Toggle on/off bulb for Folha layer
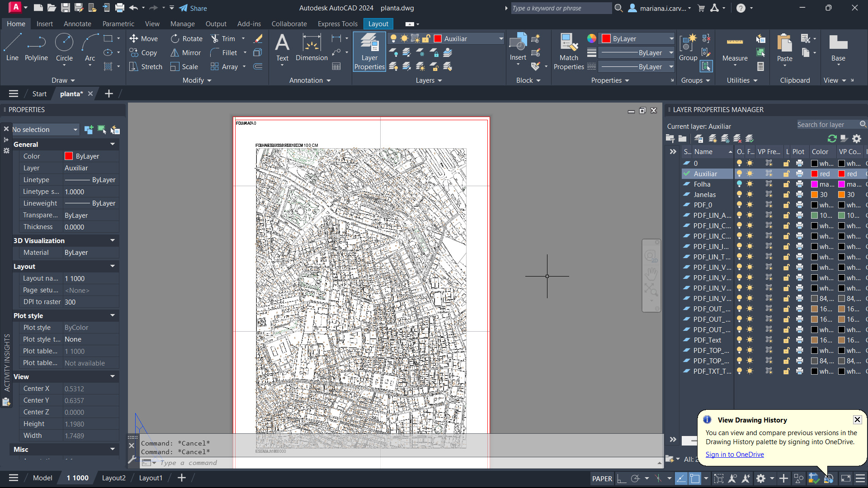868x488 pixels. (739, 184)
